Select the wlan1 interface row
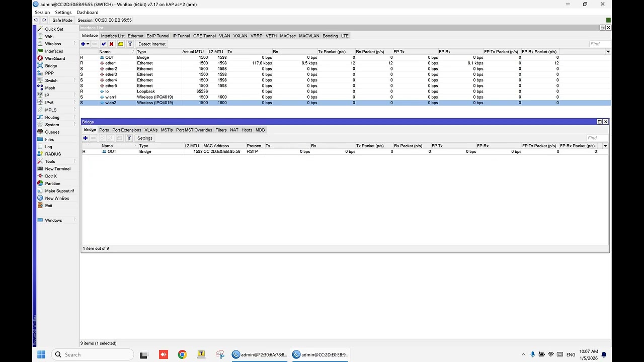 pyautogui.click(x=345, y=97)
